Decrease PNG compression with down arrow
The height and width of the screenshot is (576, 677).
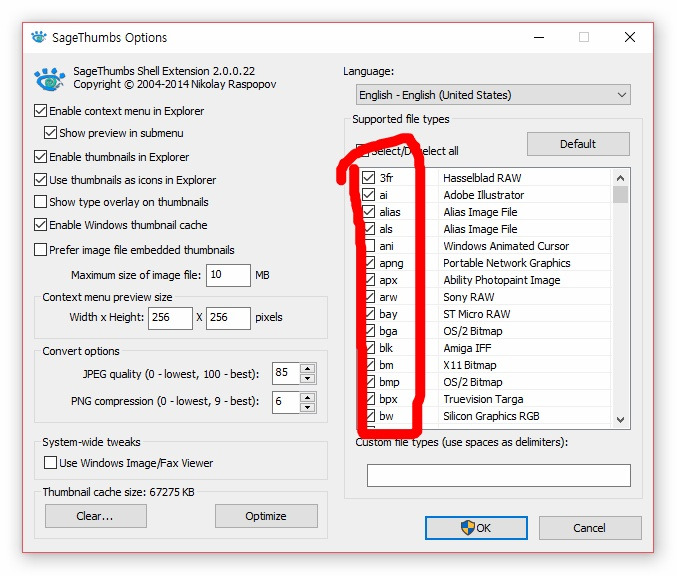click(307, 407)
